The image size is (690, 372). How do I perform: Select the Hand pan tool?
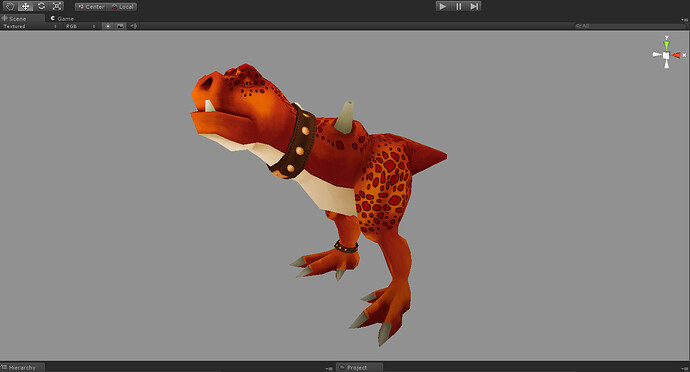coord(10,6)
